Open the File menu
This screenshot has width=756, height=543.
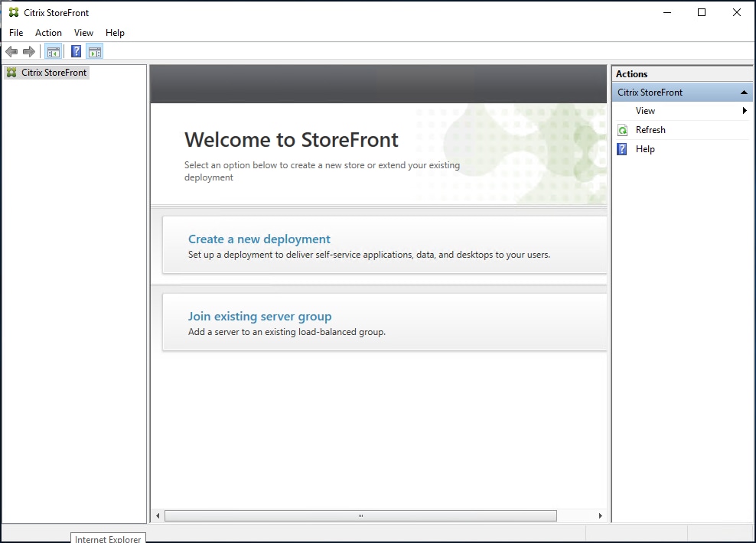pos(15,32)
